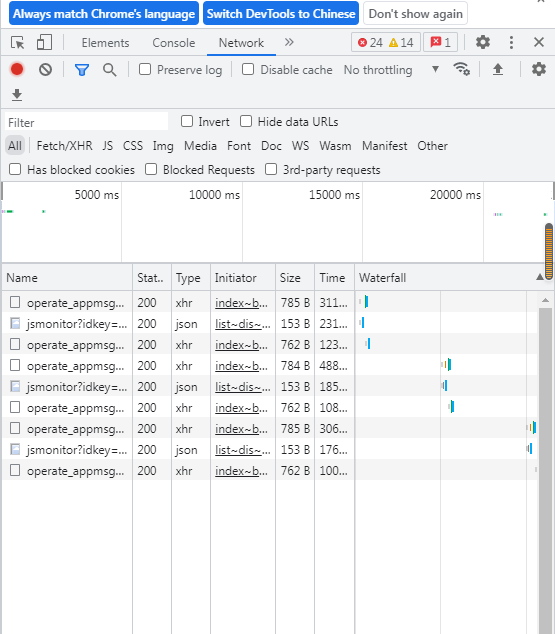Viewport: 555px width, 634px height.
Task: Open the DevTools three-dot menu
Action: (511, 42)
